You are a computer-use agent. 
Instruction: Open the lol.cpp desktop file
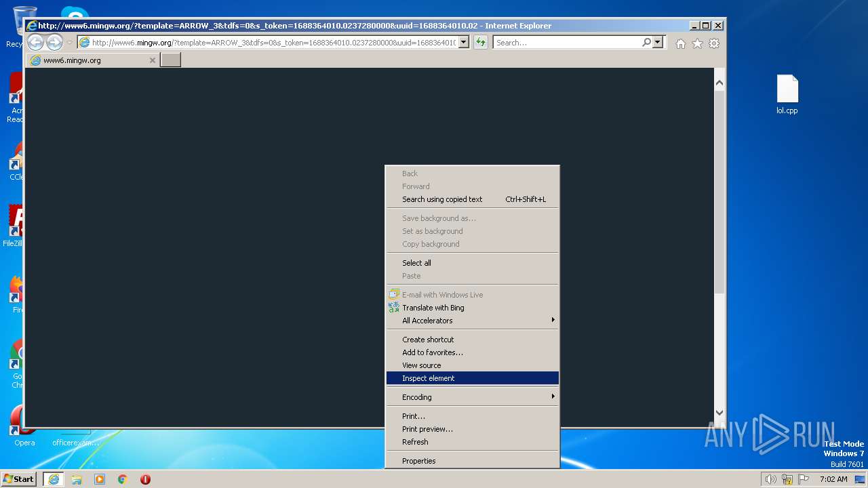click(787, 94)
